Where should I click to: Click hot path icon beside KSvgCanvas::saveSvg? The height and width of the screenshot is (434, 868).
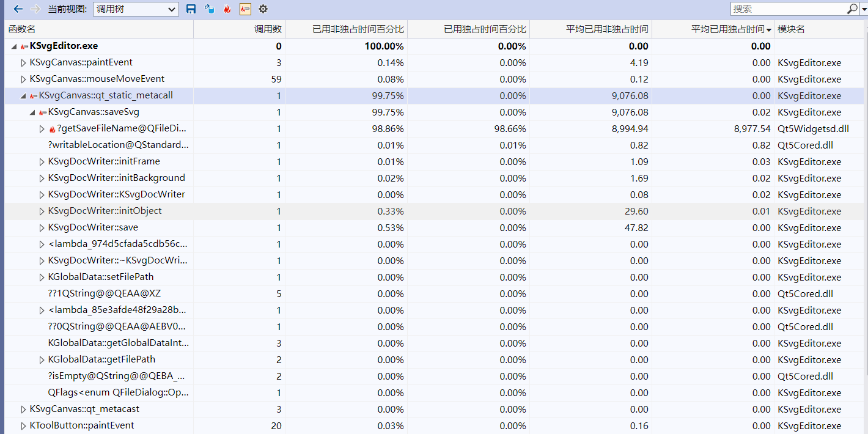pos(43,112)
